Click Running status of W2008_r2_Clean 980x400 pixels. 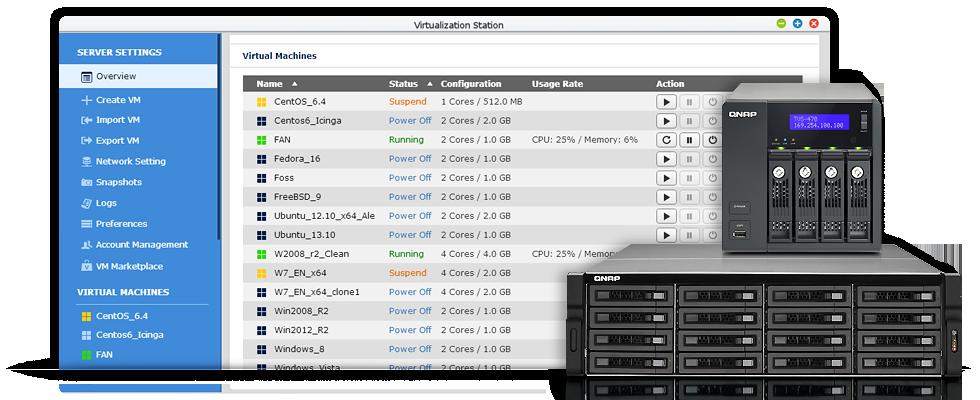tap(406, 254)
